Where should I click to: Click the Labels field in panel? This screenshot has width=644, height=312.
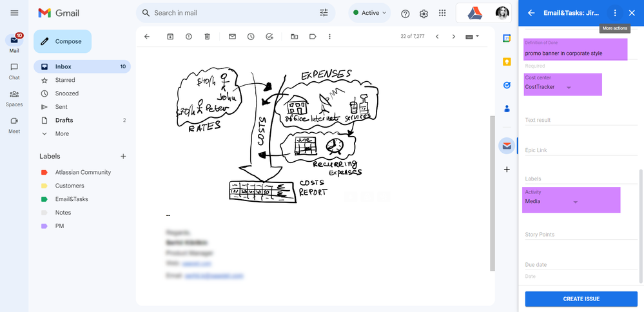581,179
